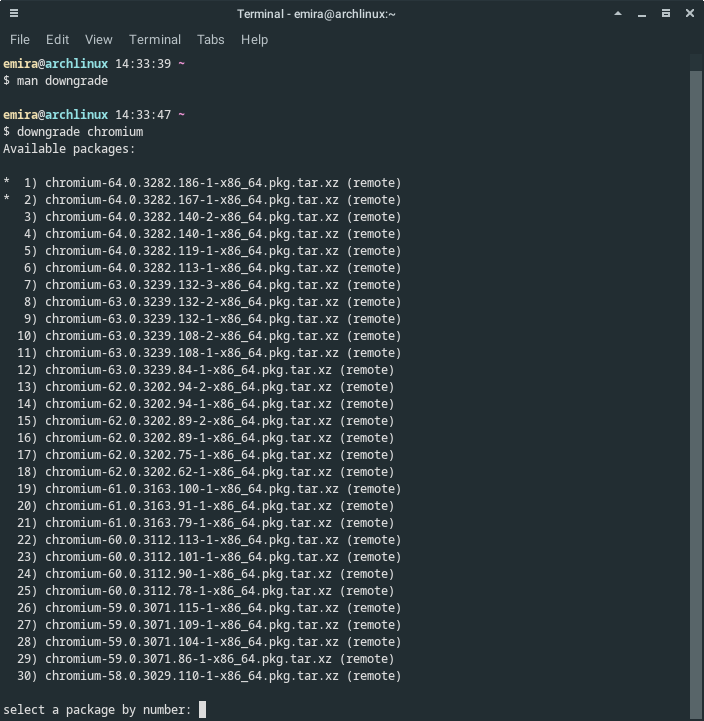Click package row 26 chromium-59.0.3071.115-1
Screen dimensions: 704x721
click(209, 608)
